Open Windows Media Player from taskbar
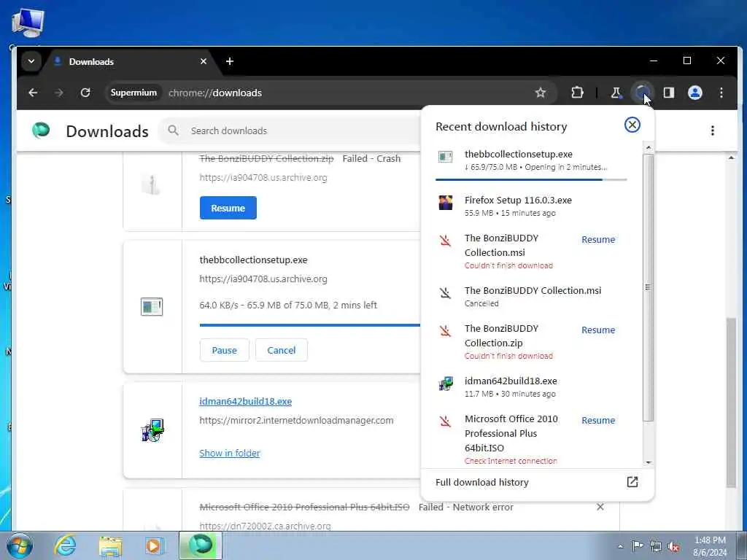The height and width of the screenshot is (560, 747). point(153,545)
